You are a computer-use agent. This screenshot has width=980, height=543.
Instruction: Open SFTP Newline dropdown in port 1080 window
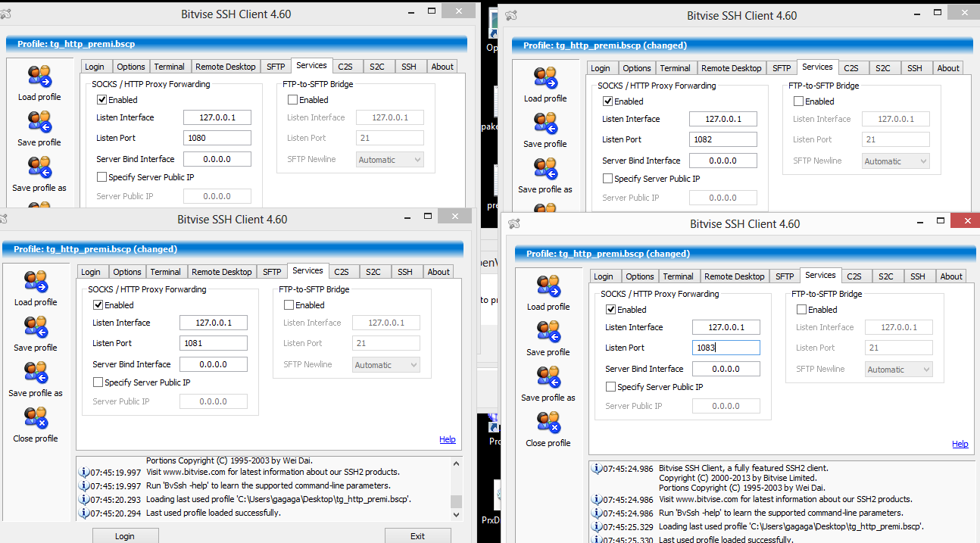pos(390,159)
